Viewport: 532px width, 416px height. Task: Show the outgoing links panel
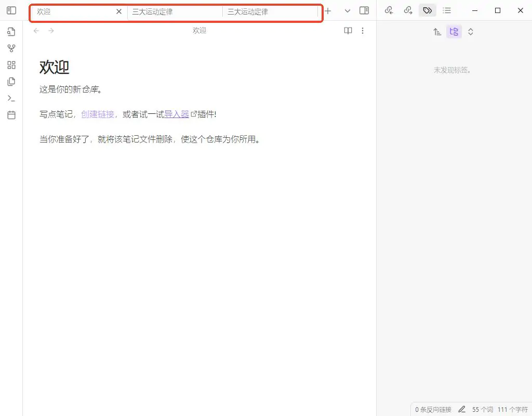(x=408, y=10)
